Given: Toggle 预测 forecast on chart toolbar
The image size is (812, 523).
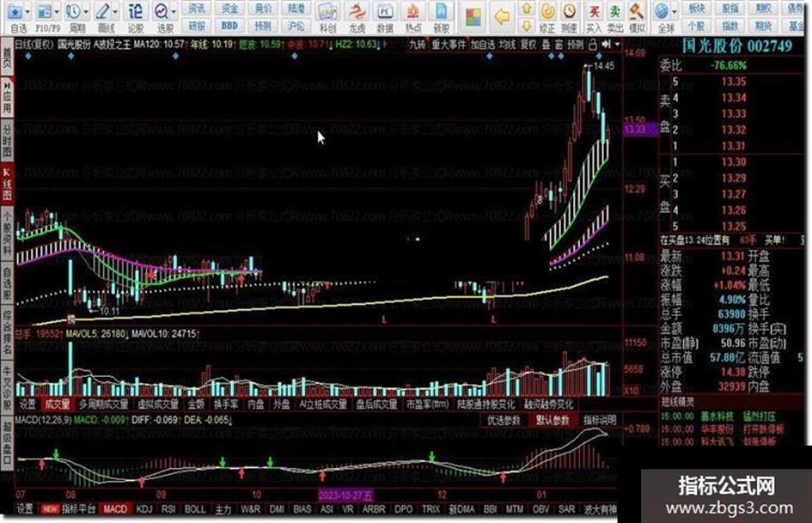Looking at the screenshot, I should (576, 46).
